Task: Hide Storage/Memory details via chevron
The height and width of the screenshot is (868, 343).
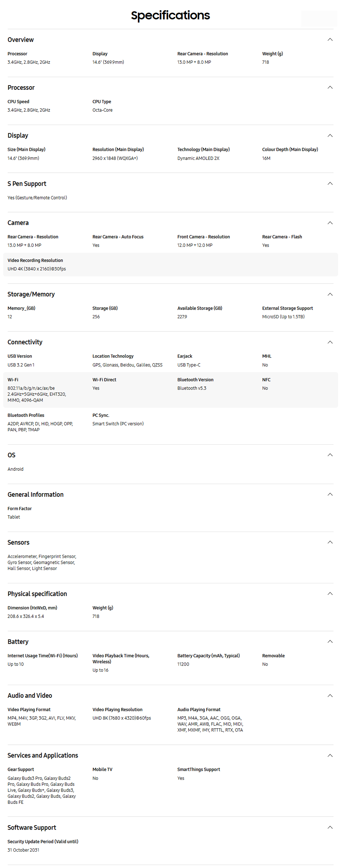Action: click(330, 295)
